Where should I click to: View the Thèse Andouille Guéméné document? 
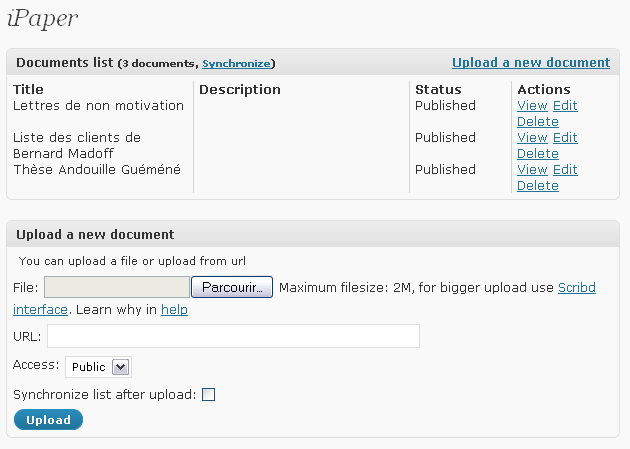(532, 170)
